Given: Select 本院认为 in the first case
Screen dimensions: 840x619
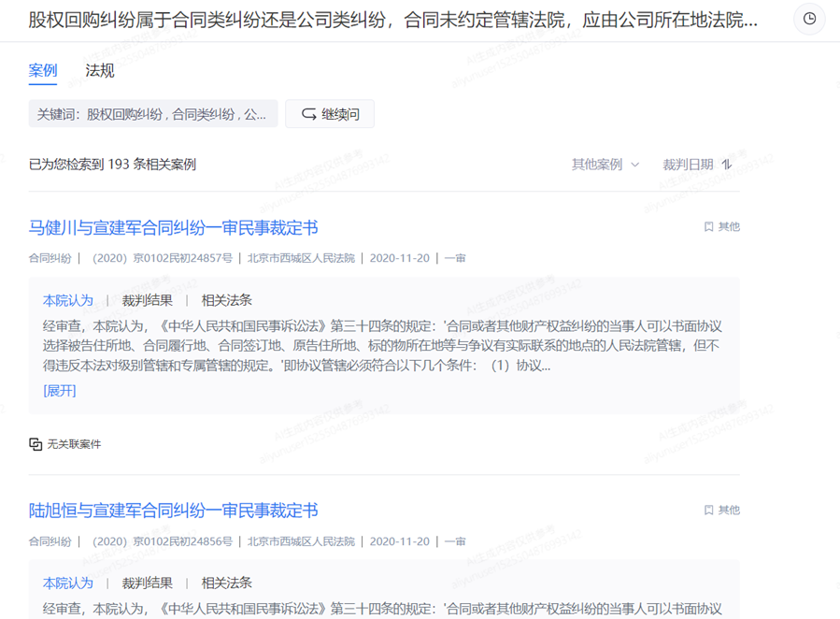Looking at the screenshot, I should tap(68, 300).
